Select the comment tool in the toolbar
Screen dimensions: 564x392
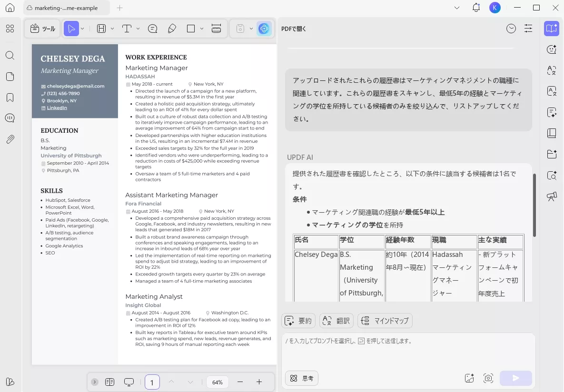tap(152, 29)
